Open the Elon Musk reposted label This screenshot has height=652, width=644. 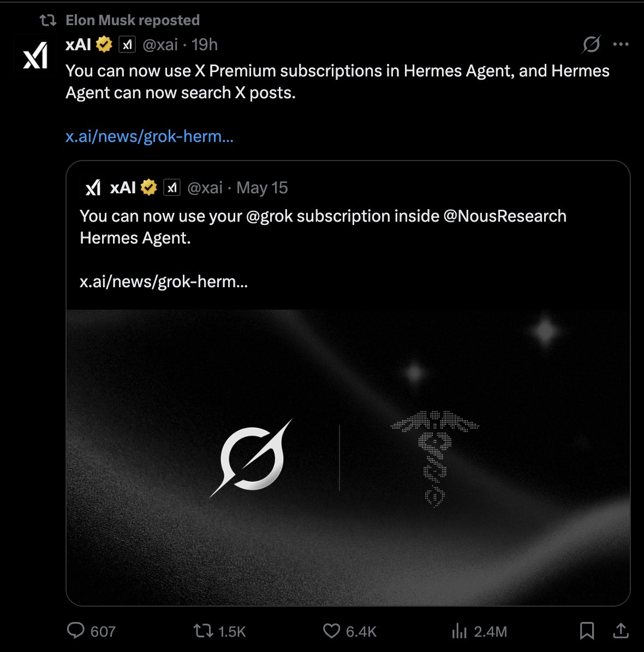click(x=133, y=20)
